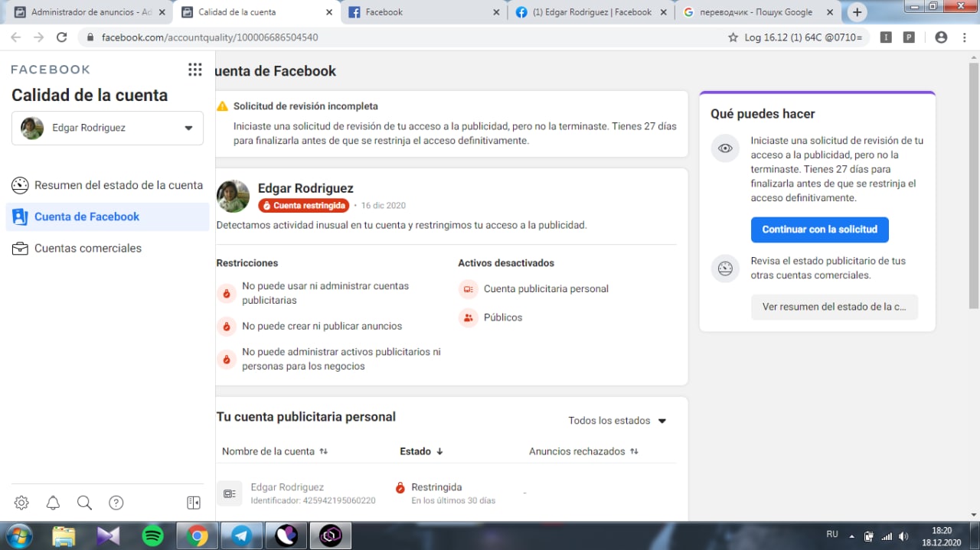Click the RU language indicator
The image size is (980, 550).
(831, 535)
